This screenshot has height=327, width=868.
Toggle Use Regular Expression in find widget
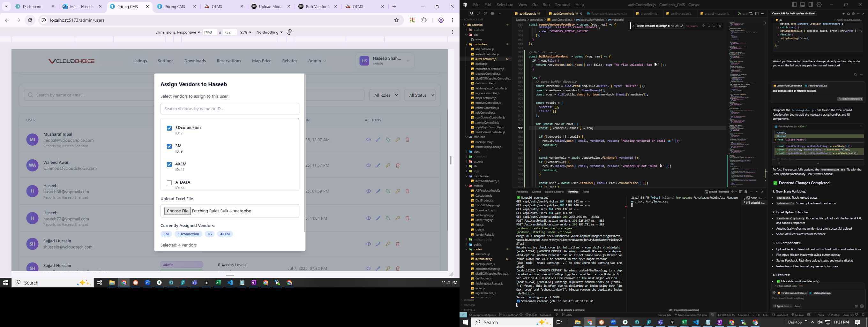(682, 26)
